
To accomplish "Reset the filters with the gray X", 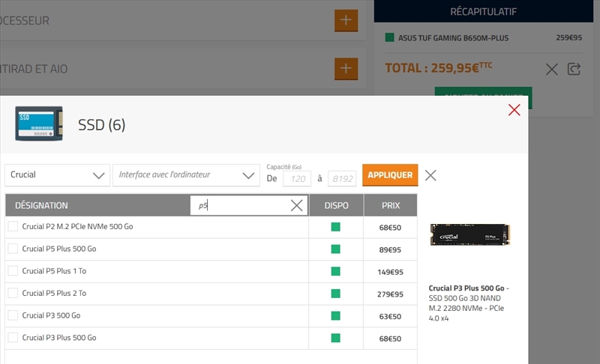I will coord(430,175).
